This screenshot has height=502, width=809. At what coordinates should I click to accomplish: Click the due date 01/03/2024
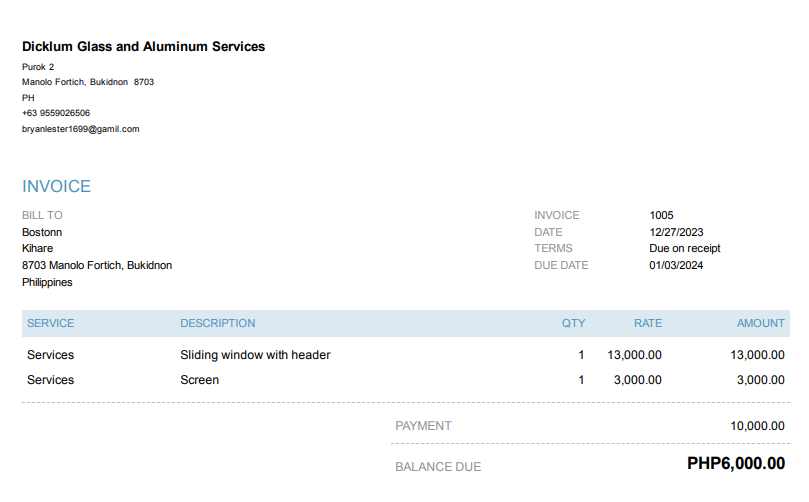pyautogui.click(x=677, y=265)
